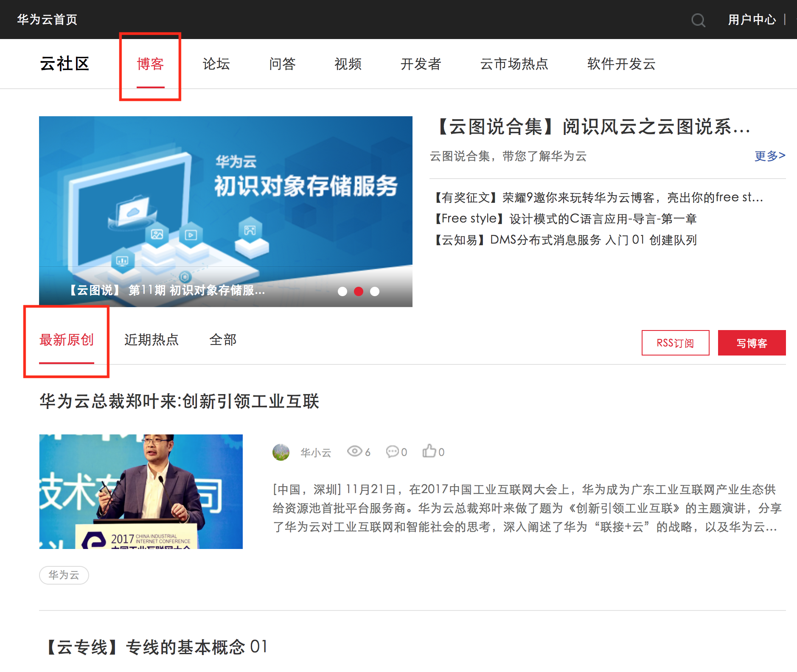Image resolution: width=797 pixels, height=672 pixels.
Task: Open the 开发者 tab
Action: (x=421, y=64)
